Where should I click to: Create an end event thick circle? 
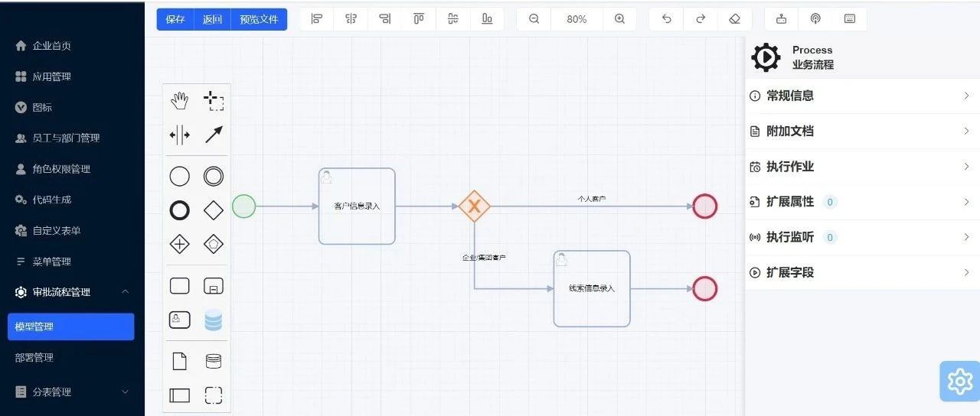pyautogui.click(x=179, y=210)
